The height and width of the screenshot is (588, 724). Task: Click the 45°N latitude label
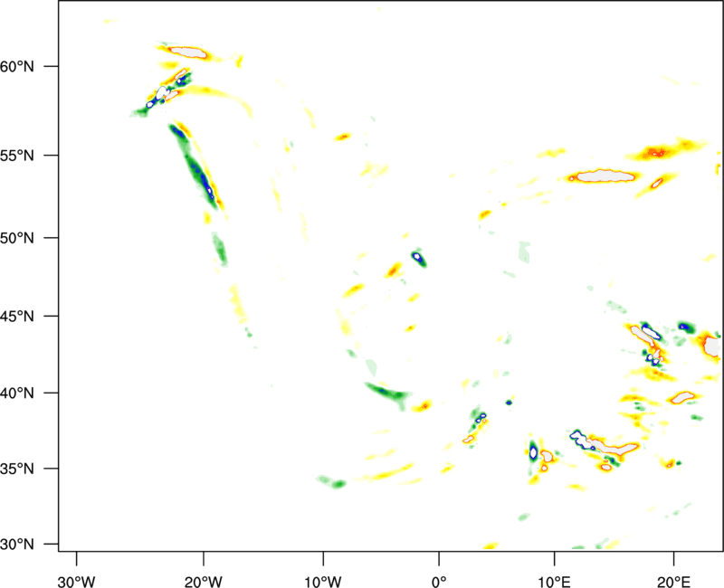coord(17,316)
